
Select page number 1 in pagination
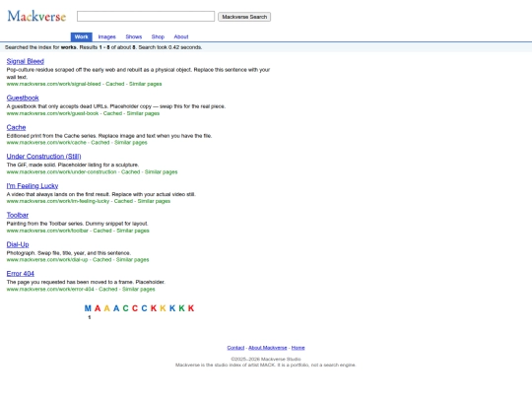(90, 317)
